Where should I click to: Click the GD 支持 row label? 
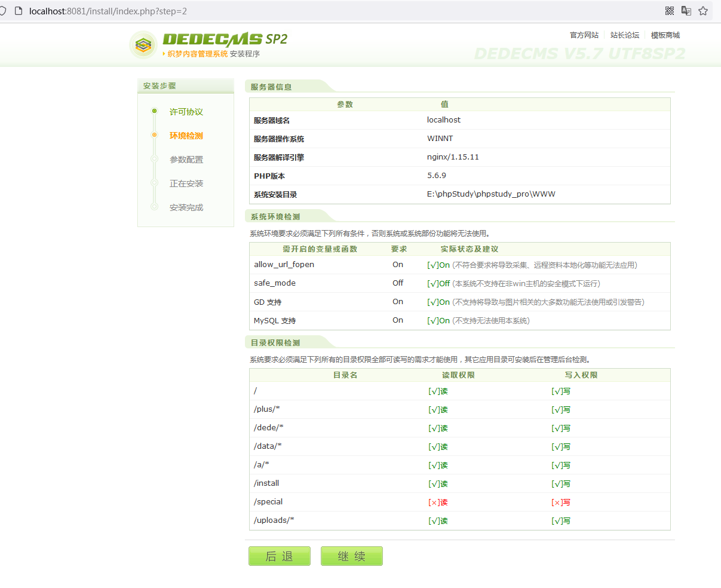click(x=268, y=302)
